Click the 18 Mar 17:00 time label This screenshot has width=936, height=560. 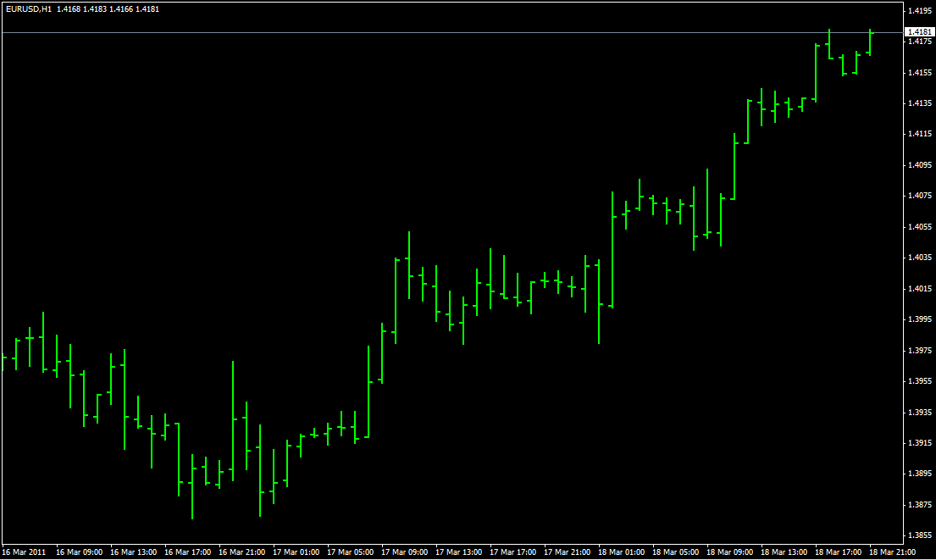click(x=838, y=552)
